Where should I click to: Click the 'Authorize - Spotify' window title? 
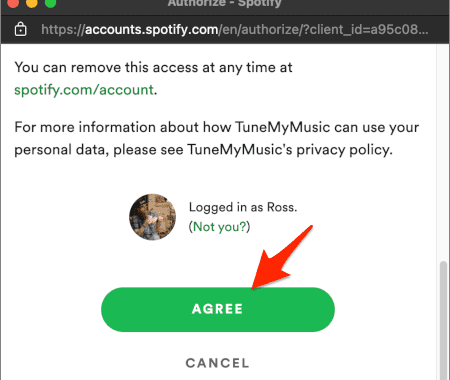225,3
